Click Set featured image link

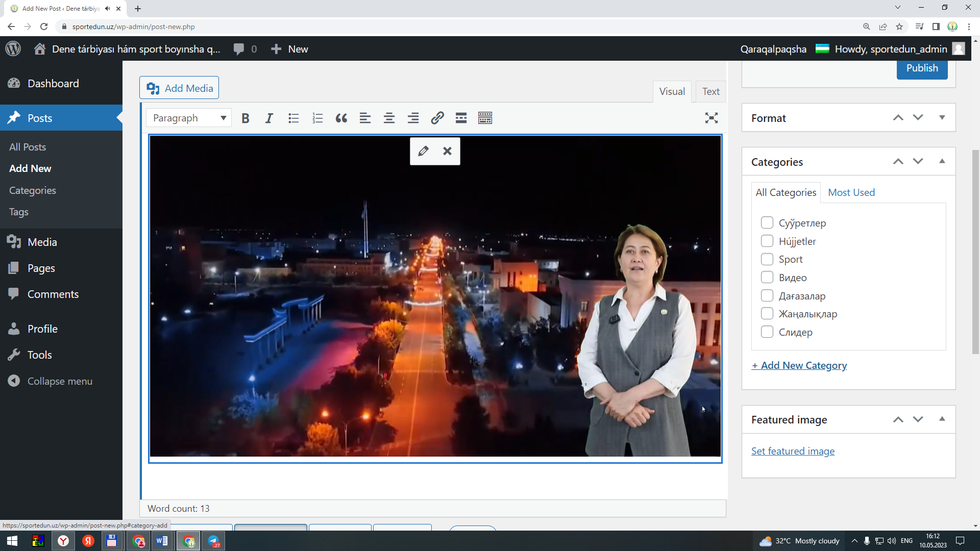point(793,451)
